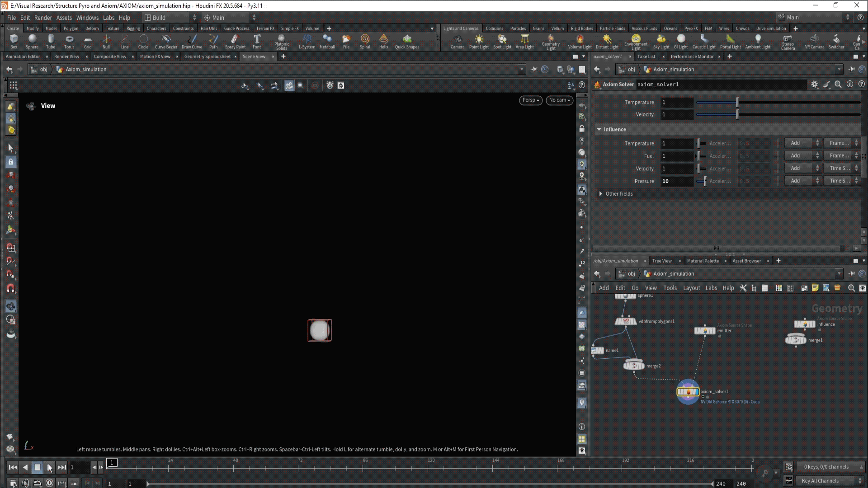This screenshot has height=488, width=868.
Task: Select the Sphere shelf tool
Action: (32, 41)
